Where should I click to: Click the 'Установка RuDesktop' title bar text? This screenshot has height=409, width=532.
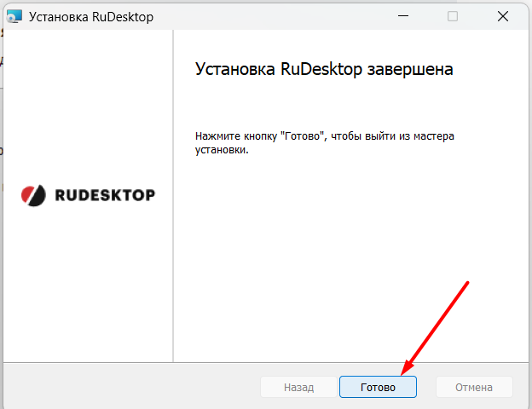pyautogui.click(x=91, y=16)
